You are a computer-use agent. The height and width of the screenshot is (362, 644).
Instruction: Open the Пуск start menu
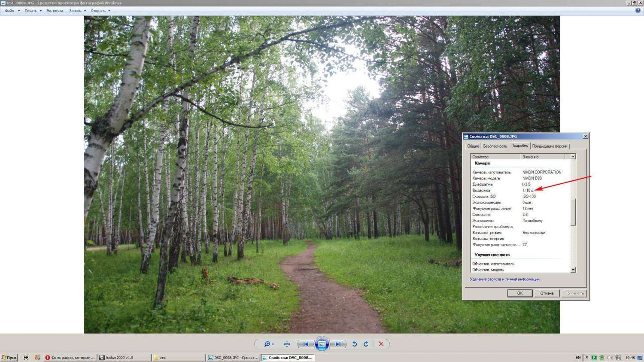click(9, 357)
